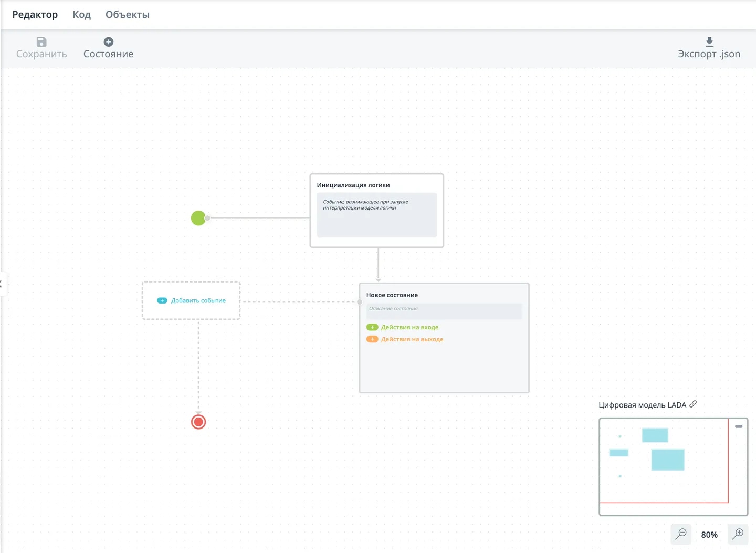756x553 pixels.
Task: Click the Экспорт .json download icon
Action: 709,42
